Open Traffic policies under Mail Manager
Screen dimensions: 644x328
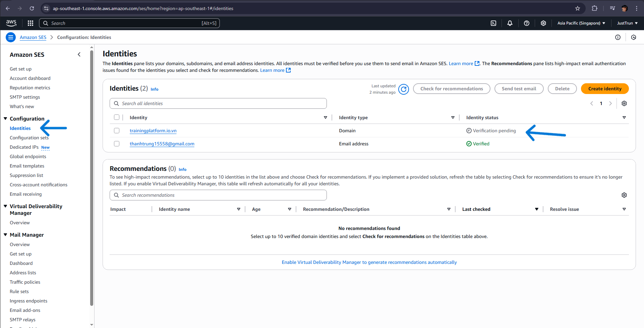(25, 282)
